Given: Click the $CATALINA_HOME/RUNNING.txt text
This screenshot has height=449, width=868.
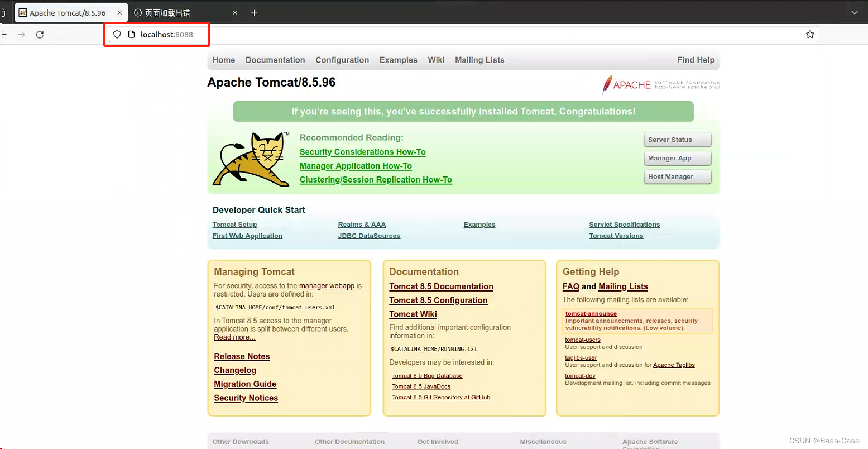Looking at the screenshot, I should tap(434, 349).
